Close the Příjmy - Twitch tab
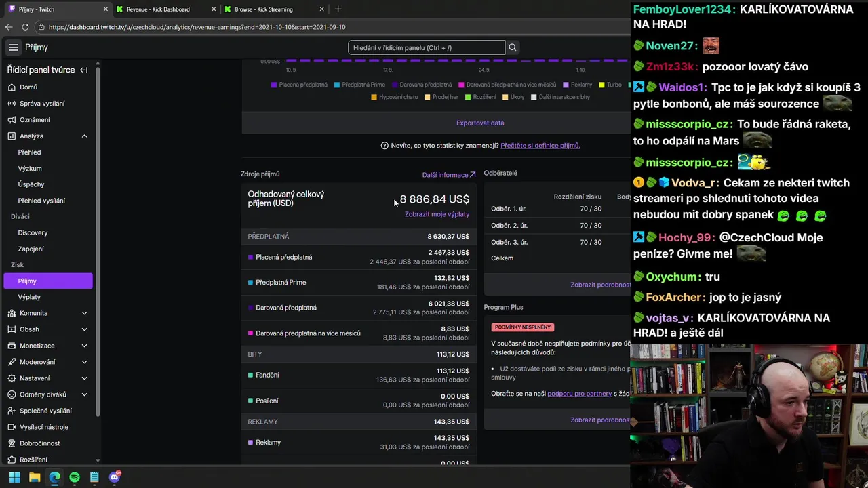Screen dimensions: 868x488 pyautogui.click(x=105, y=9)
